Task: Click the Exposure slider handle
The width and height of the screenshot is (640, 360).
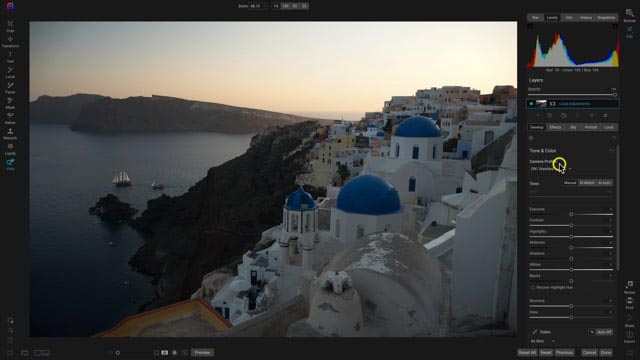Action: pyautogui.click(x=571, y=214)
